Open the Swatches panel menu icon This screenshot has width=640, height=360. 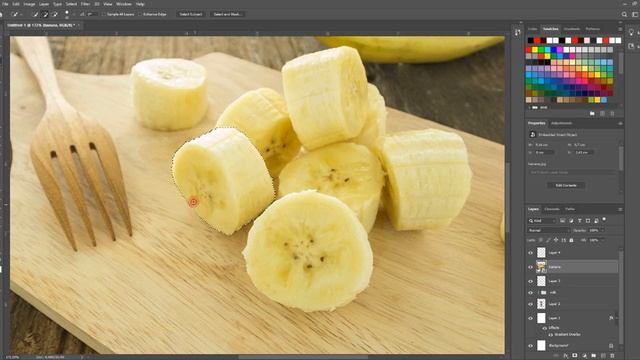click(620, 29)
